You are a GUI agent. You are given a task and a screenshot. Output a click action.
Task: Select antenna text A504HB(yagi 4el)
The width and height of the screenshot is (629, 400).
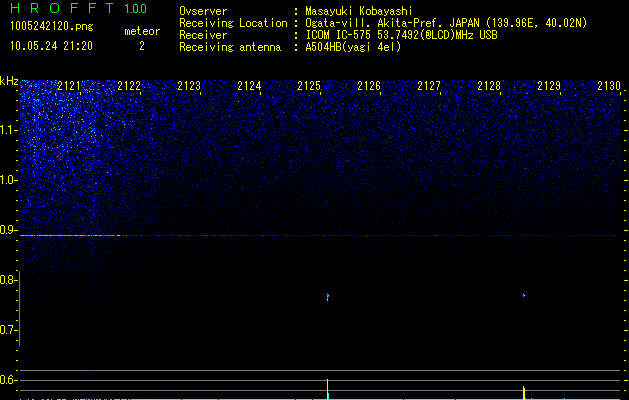(353, 47)
